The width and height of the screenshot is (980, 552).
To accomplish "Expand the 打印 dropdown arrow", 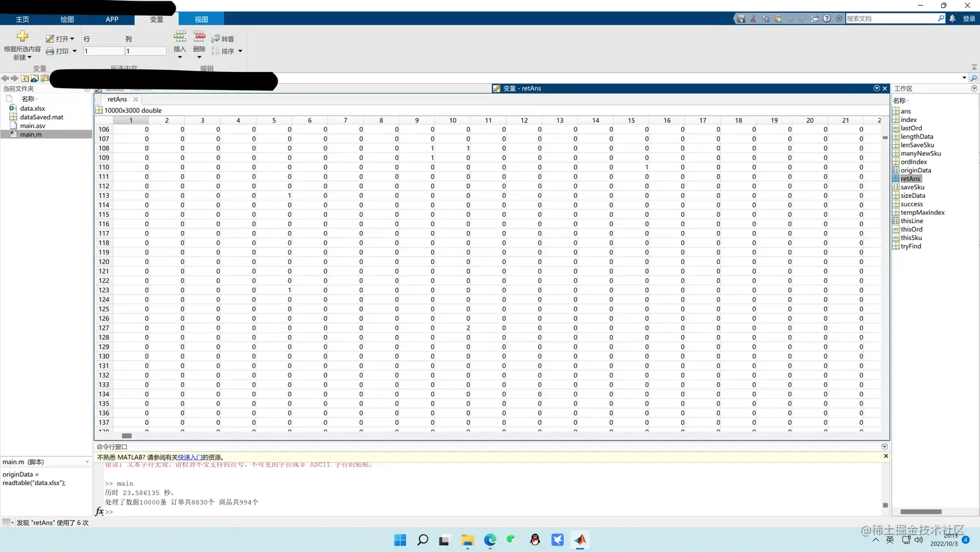I will [x=75, y=51].
